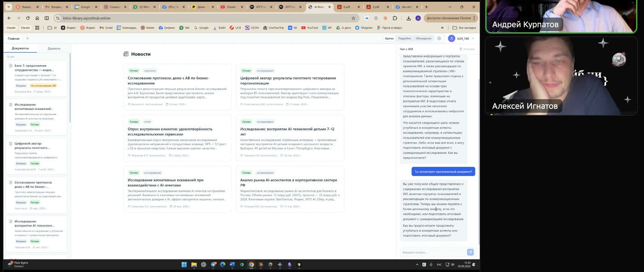Open the Telegram bookmark
This screenshot has width=644, height=272.
[x=363, y=28]
